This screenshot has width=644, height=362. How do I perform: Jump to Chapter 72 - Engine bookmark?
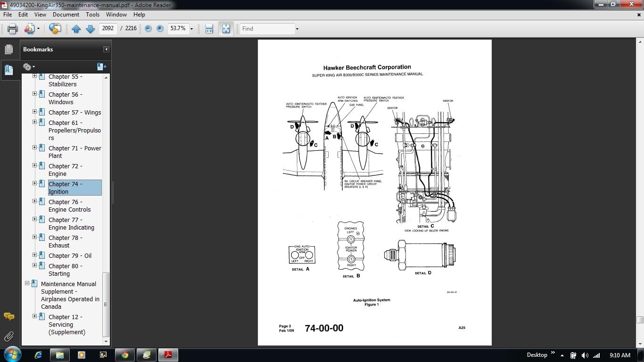pyautogui.click(x=65, y=170)
